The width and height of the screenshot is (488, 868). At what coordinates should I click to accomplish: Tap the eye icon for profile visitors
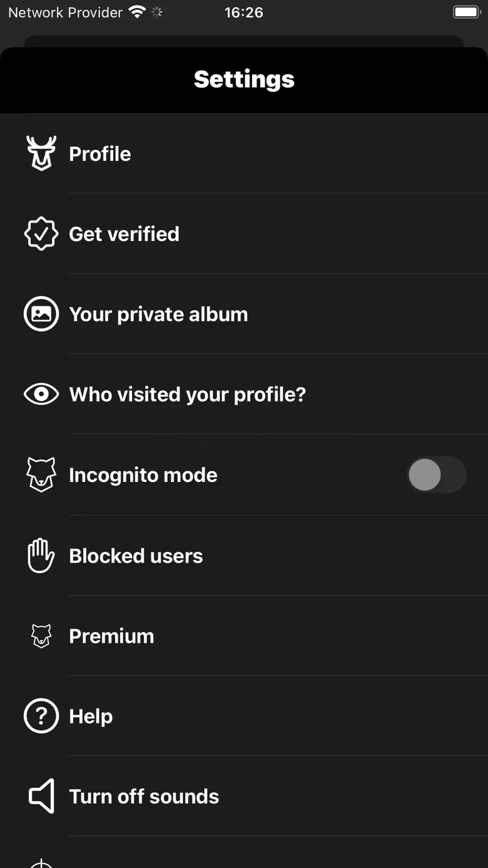[x=41, y=394]
